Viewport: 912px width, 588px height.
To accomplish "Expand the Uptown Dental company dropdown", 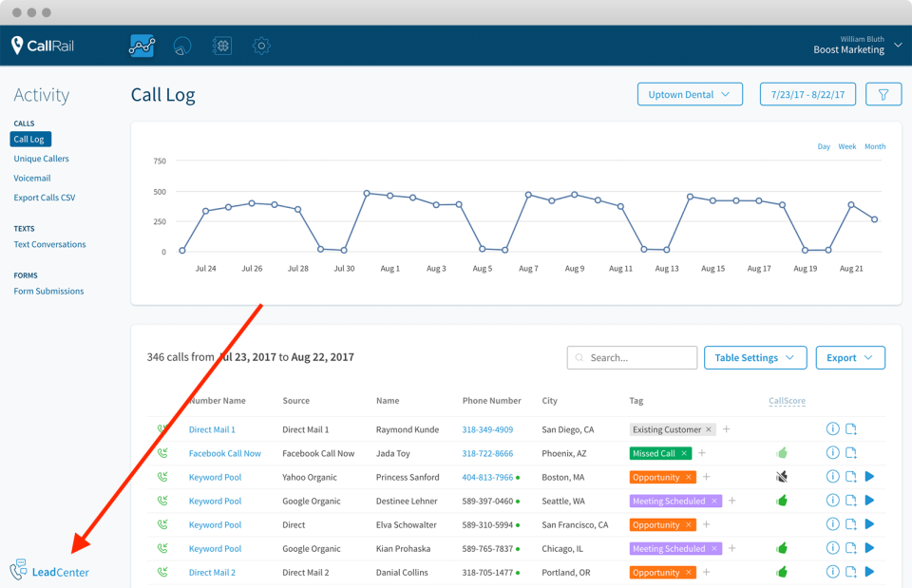I will (690, 94).
